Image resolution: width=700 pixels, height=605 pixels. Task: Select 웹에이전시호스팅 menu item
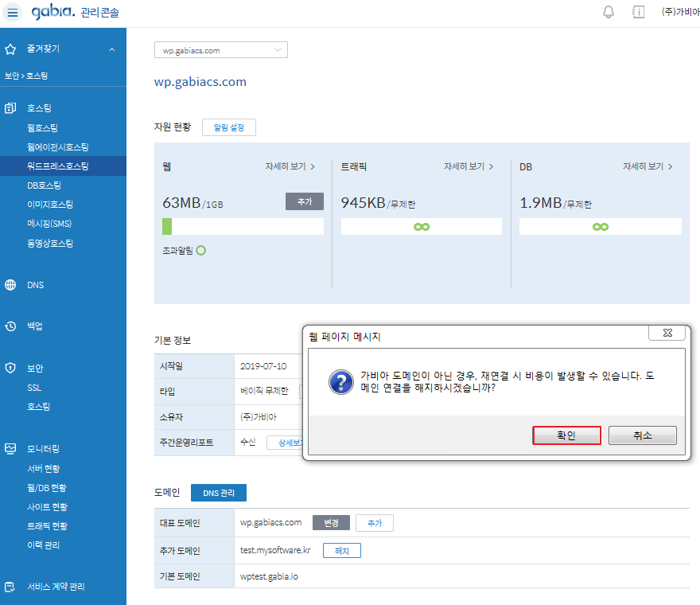pyautogui.click(x=57, y=147)
